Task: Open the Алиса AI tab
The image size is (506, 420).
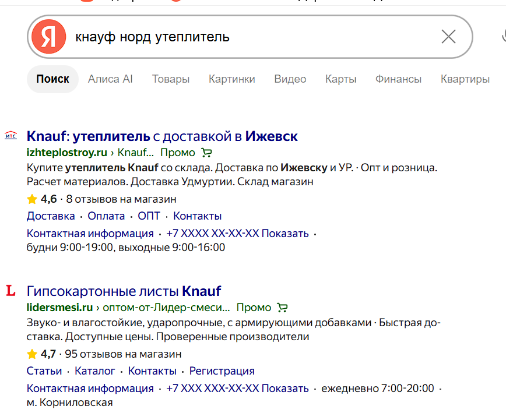Action: [x=110, y=79]
